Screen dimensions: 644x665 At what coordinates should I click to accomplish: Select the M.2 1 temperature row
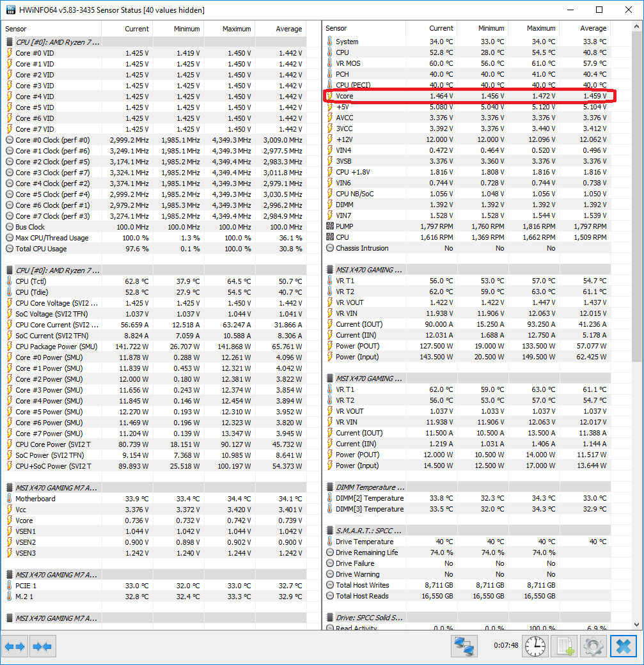pos(153,597)
